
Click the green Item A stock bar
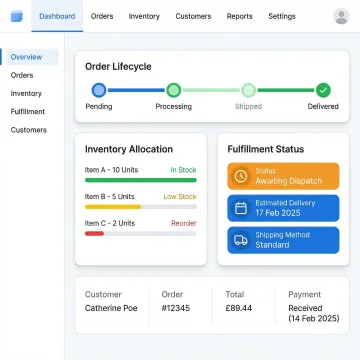(x=141, y=180)
